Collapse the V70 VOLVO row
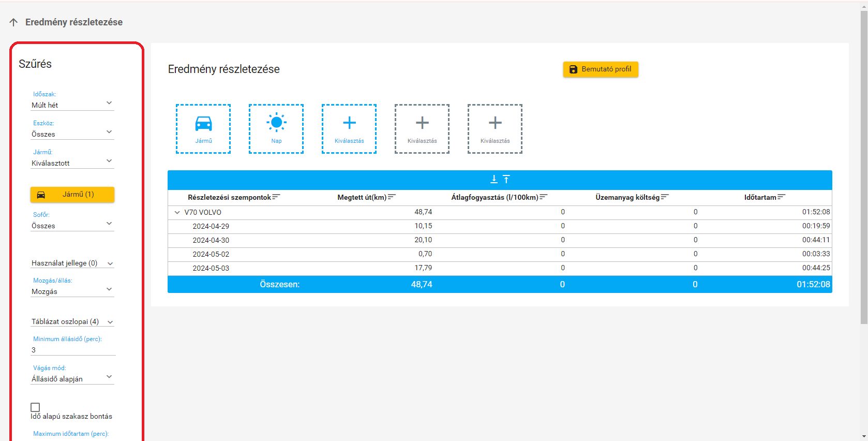 tap(177, 212)
